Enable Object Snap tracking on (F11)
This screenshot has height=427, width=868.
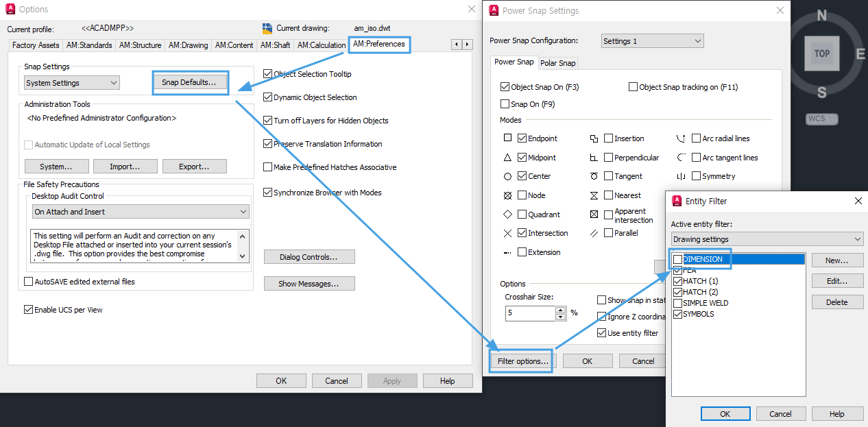[634, 87]
